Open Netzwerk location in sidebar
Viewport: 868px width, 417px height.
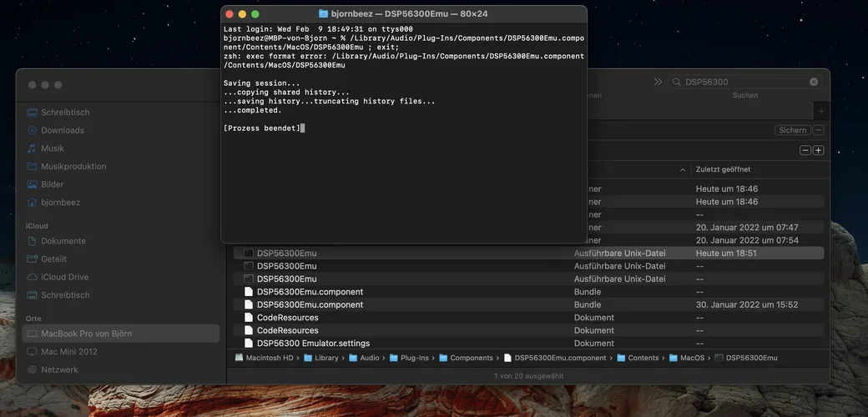tap(59, 369)
